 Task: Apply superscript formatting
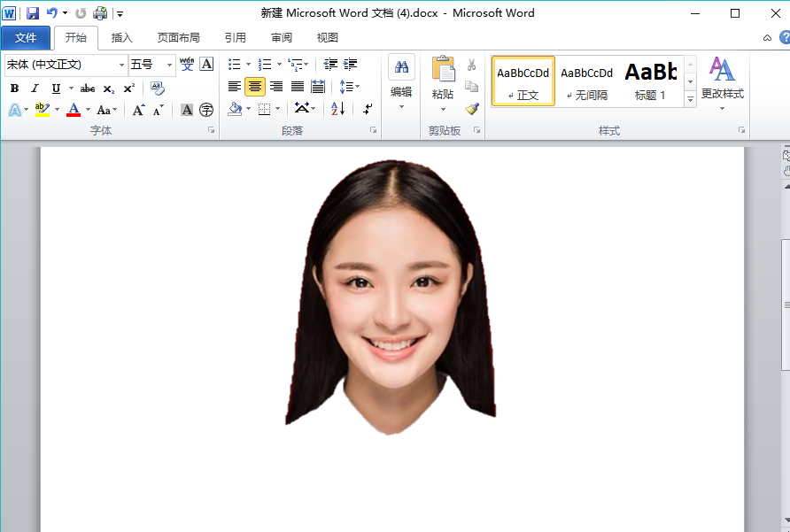point(129,89)
